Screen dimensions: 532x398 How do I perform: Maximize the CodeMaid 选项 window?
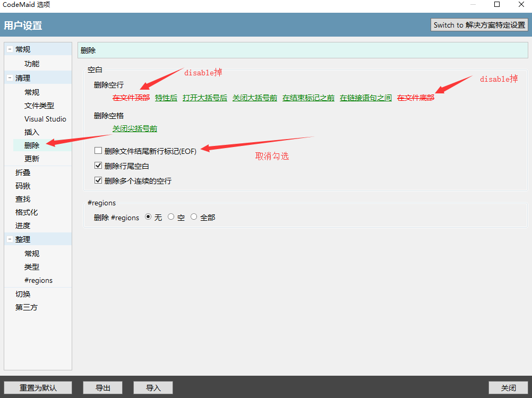click(497, 4)
